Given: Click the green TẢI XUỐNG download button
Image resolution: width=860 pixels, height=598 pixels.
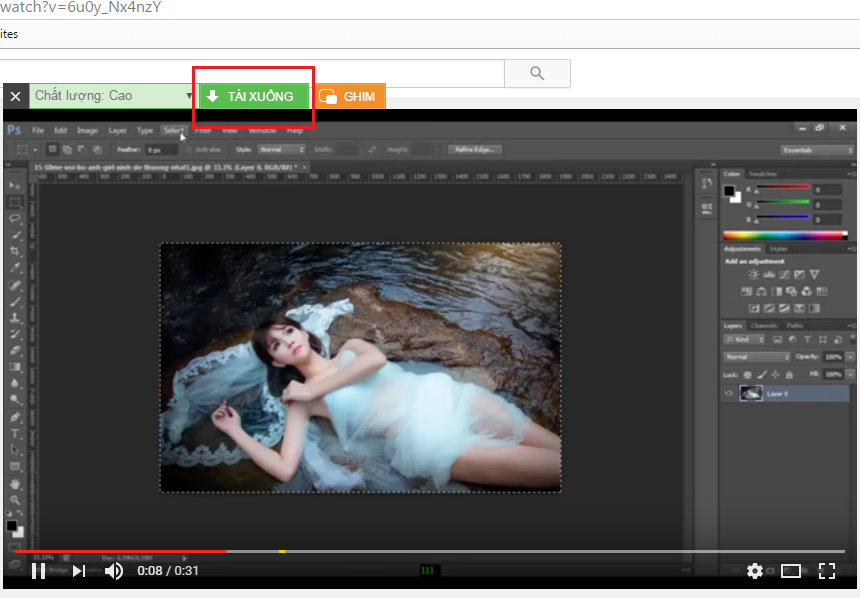Looking at the screenshot, I should [x=254, y=96].
